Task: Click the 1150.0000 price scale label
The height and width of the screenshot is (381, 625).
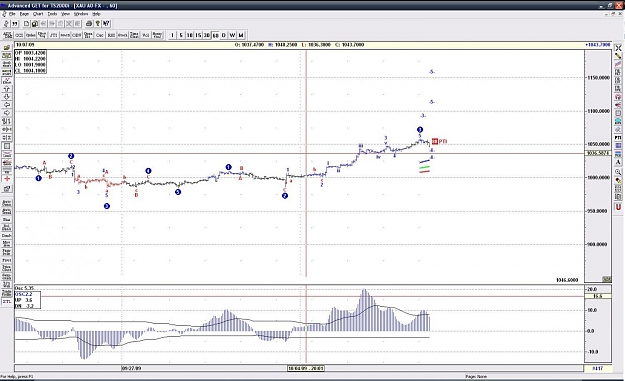Action: point(599,78)
